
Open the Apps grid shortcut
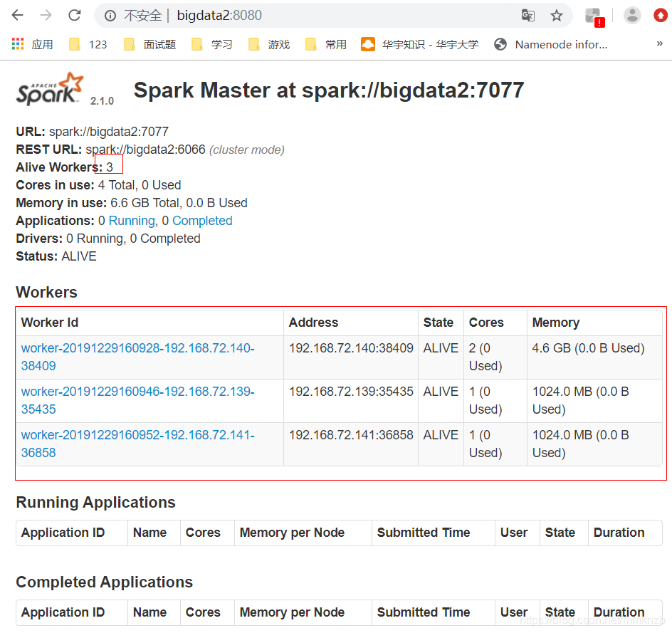click(32, 45)
